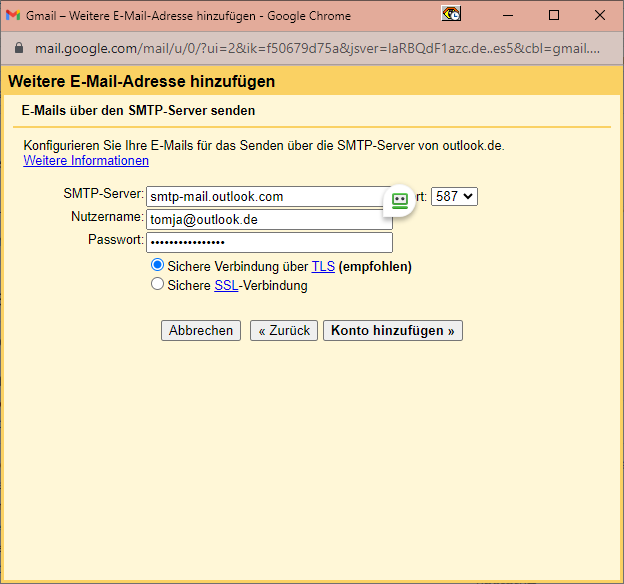Image resolution: width=624 pixels, height=584 pixels.
Task: Click the 'Weitere E-Mail-Adresse hinzufügen' header text
Action: point(141,81)
